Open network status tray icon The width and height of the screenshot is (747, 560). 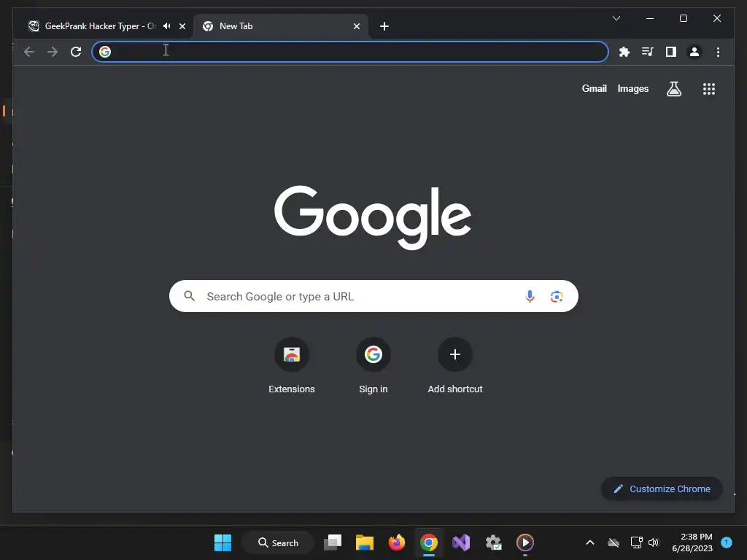click(x=636, y=542)
